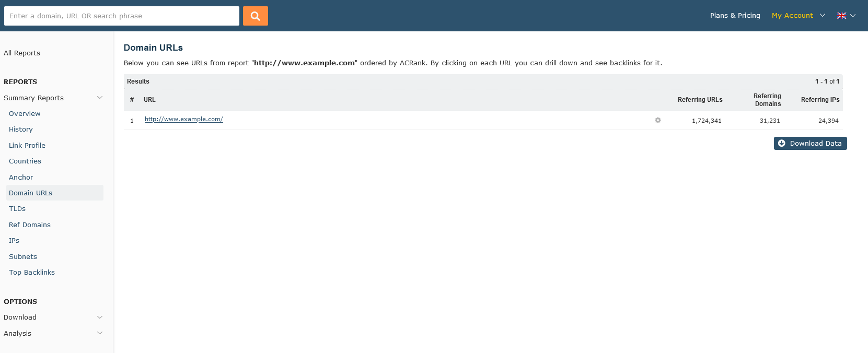Expand the My Account dropdown
Image resolution: width=868 pixels, height=353 pixels.
pyautogui.click(x=798, y=16)
